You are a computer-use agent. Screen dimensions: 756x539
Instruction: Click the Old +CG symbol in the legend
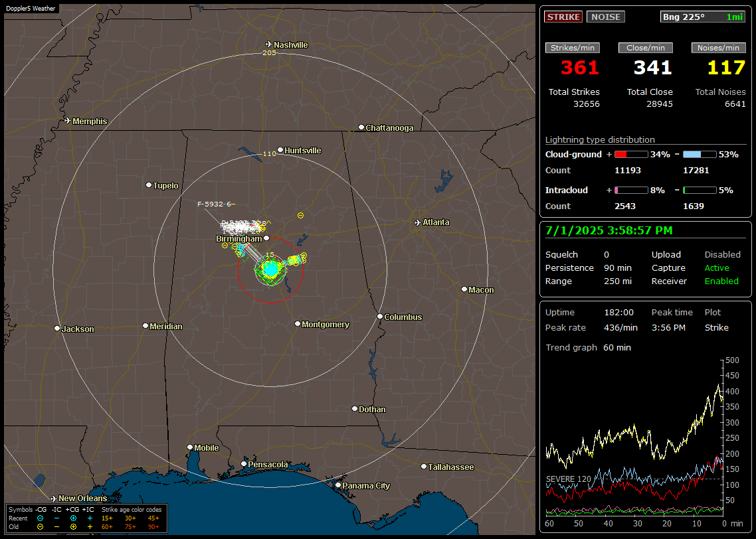coord(73,527)
